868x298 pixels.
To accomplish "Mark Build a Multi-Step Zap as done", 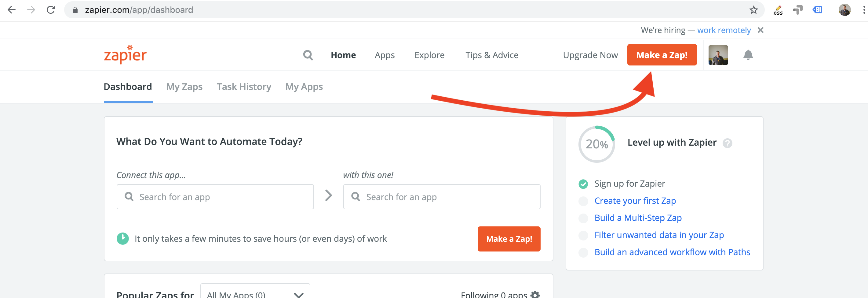I will 583,218.
